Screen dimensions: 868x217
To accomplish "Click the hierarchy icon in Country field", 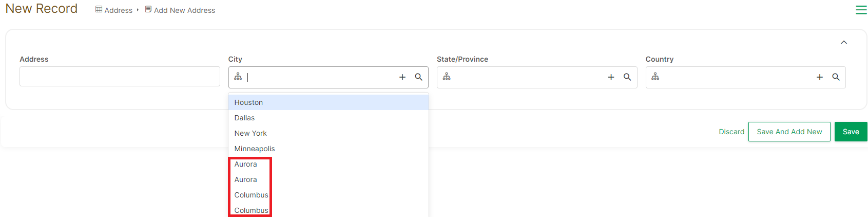I will 655,77.
